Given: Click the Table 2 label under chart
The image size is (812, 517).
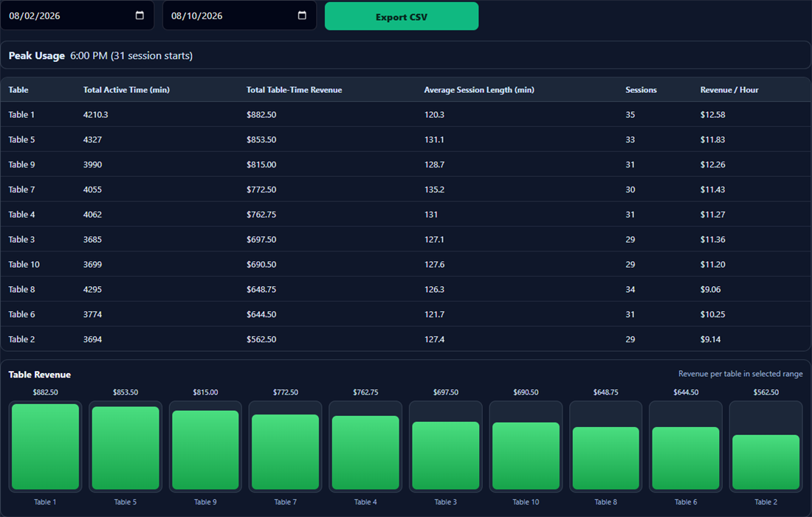Looking at the screenshot, I should pyautogui.click(x=766, y=502).
